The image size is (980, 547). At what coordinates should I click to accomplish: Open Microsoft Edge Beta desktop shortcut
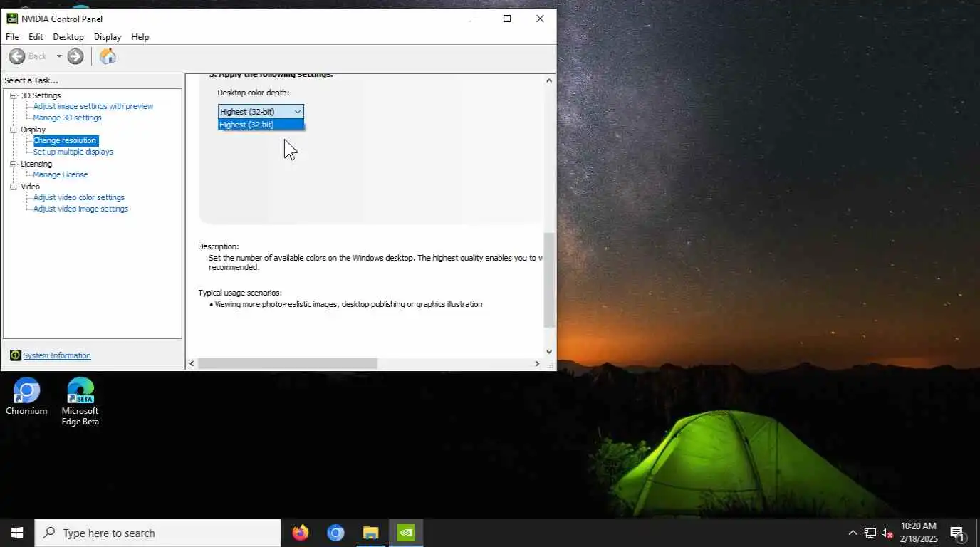[x=80, y=402]
